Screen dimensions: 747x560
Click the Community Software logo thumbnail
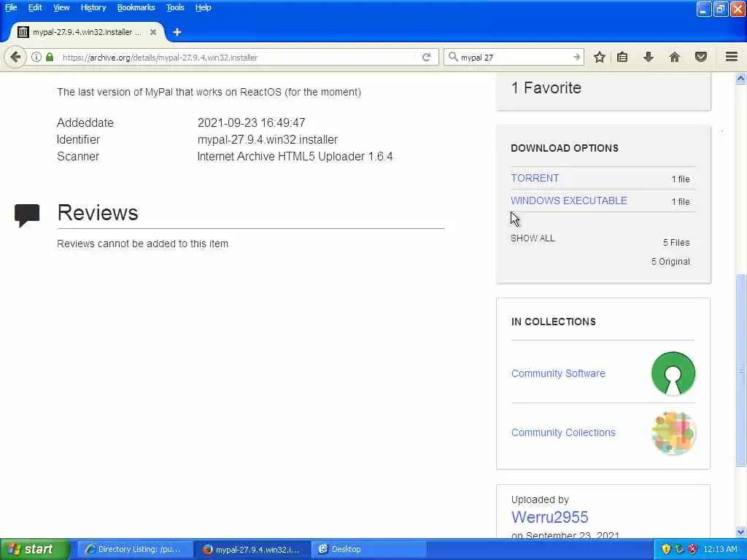(673, 373)
